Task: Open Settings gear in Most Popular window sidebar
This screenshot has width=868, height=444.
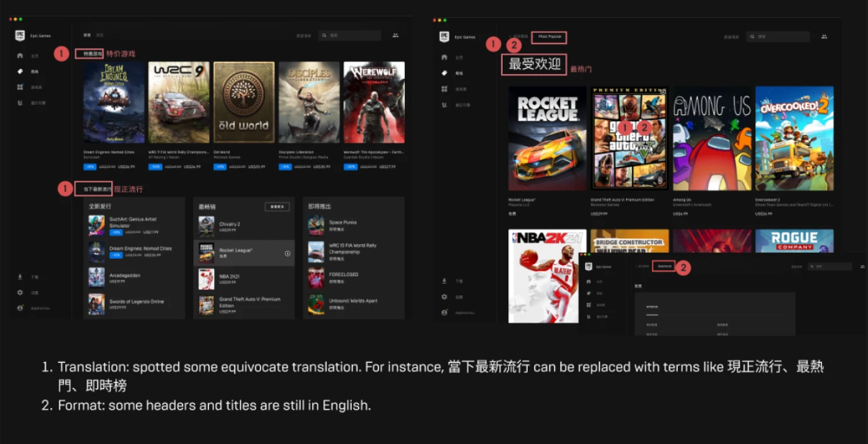Action: pos(444,297)
